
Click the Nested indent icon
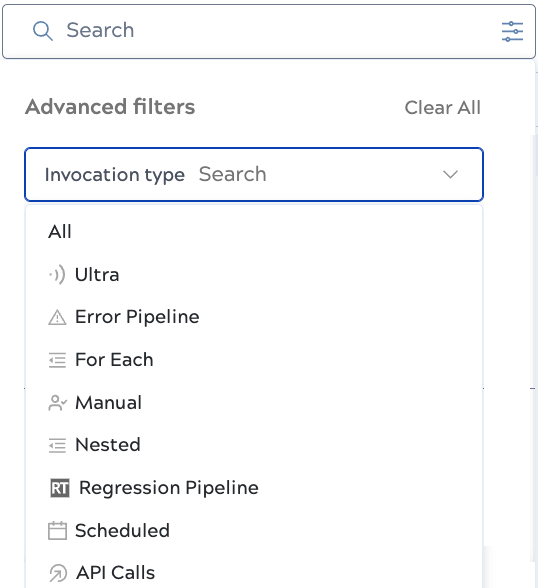(57, 445)
